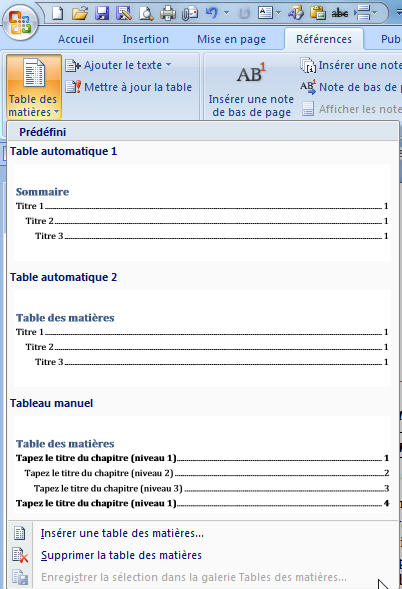The image size is (402, 589).
Task: Save the document with the floppy disk icon
Action: click(102, 14)
